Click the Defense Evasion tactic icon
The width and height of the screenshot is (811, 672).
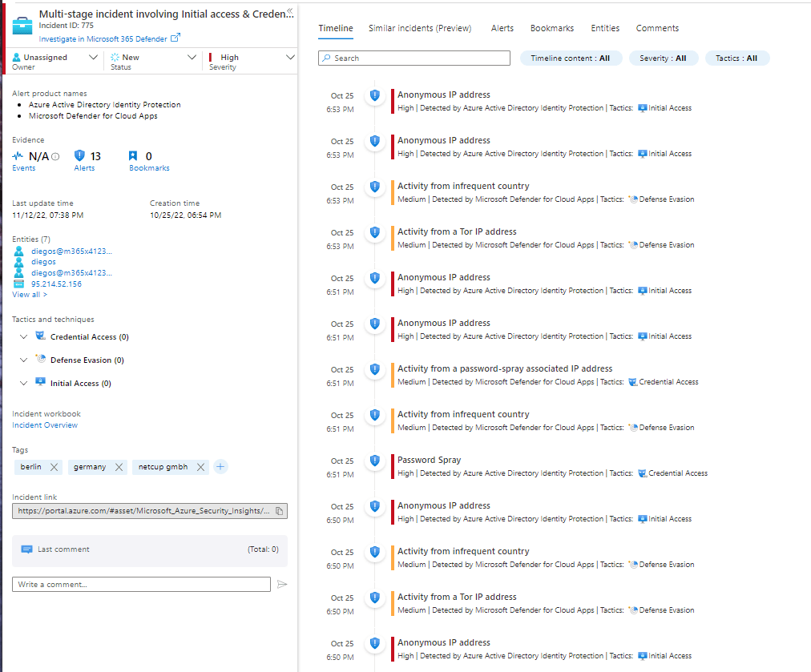click(41, 360)
